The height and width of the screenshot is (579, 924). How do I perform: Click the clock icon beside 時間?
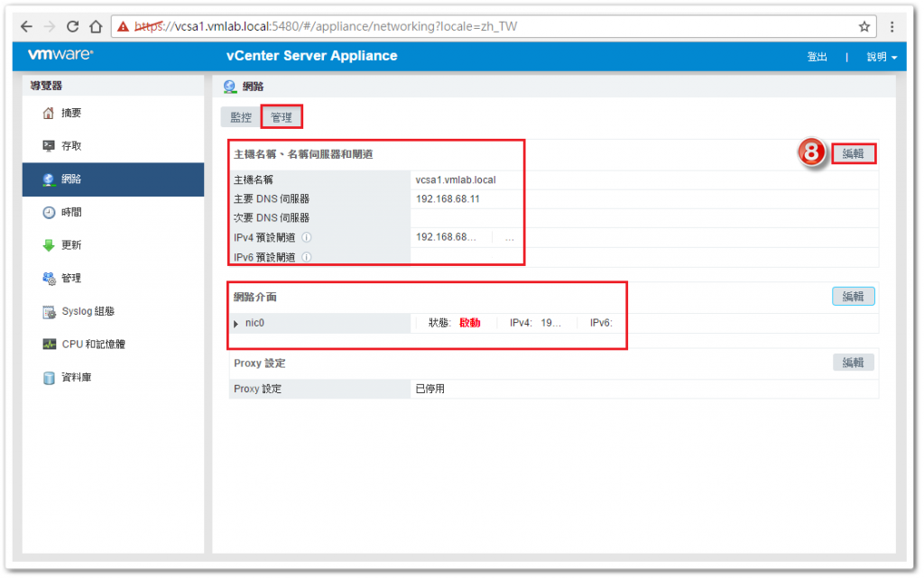(49, 213)
